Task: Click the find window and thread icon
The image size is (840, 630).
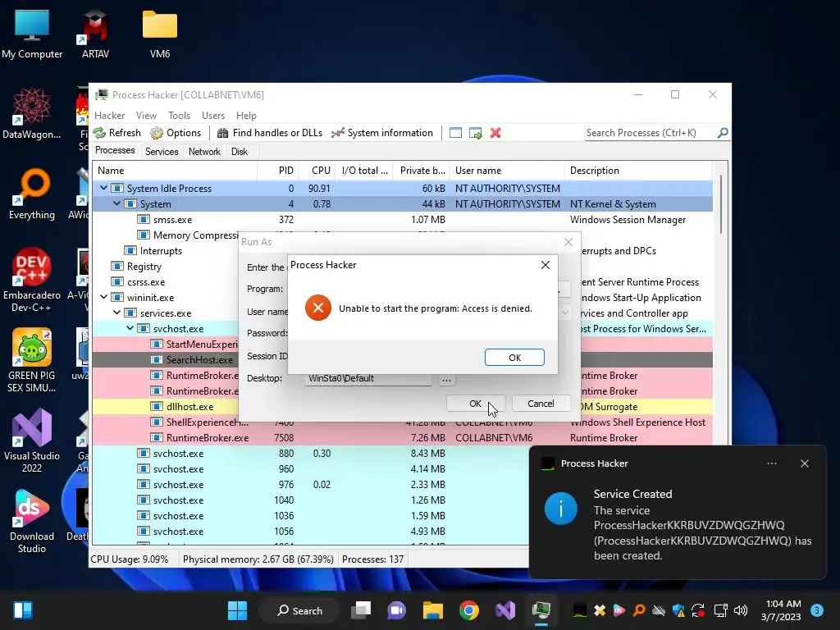Action: [x=475, y=133]
